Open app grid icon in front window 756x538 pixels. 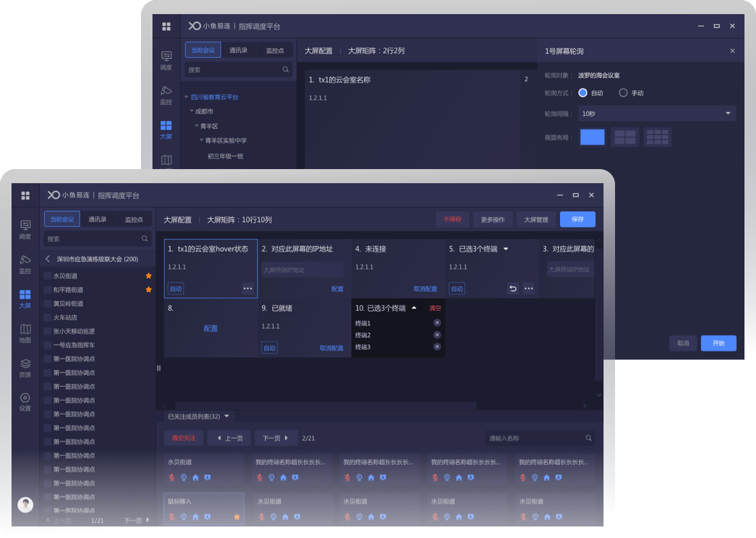coord(25,195)
